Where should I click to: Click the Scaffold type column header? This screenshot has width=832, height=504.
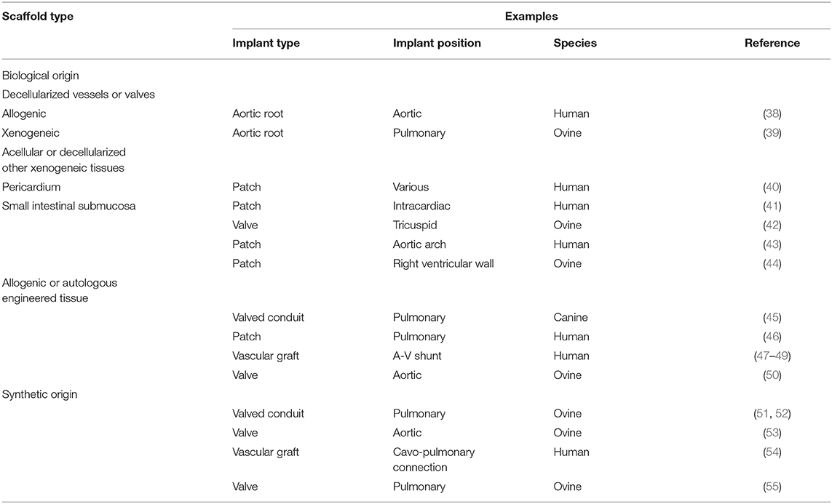[x=38, y=16]
